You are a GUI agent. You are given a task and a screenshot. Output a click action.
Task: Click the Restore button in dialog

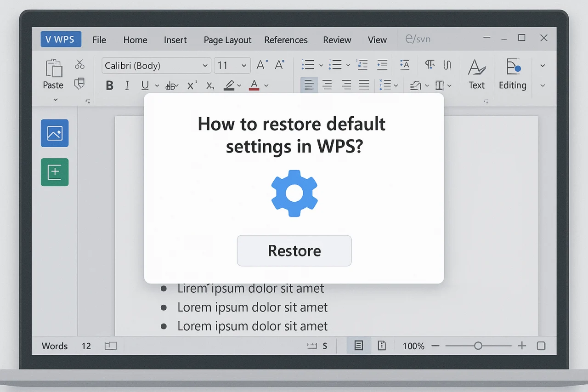(x=294, y=250)
